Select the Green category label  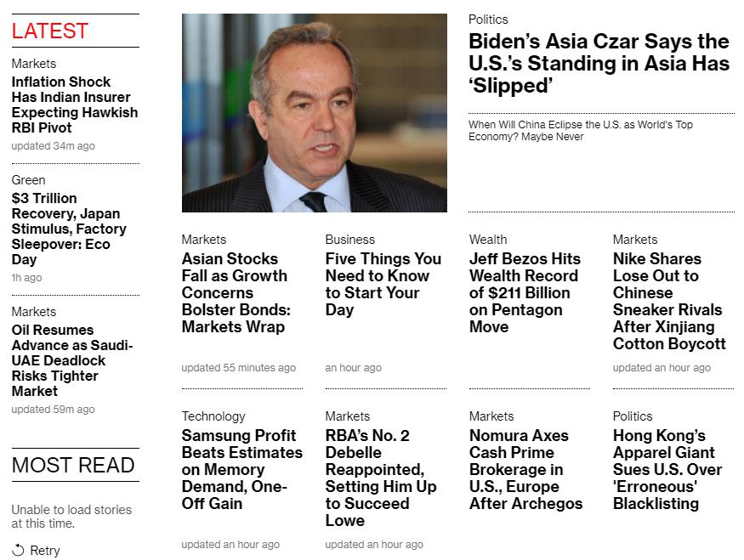point(28,180)
